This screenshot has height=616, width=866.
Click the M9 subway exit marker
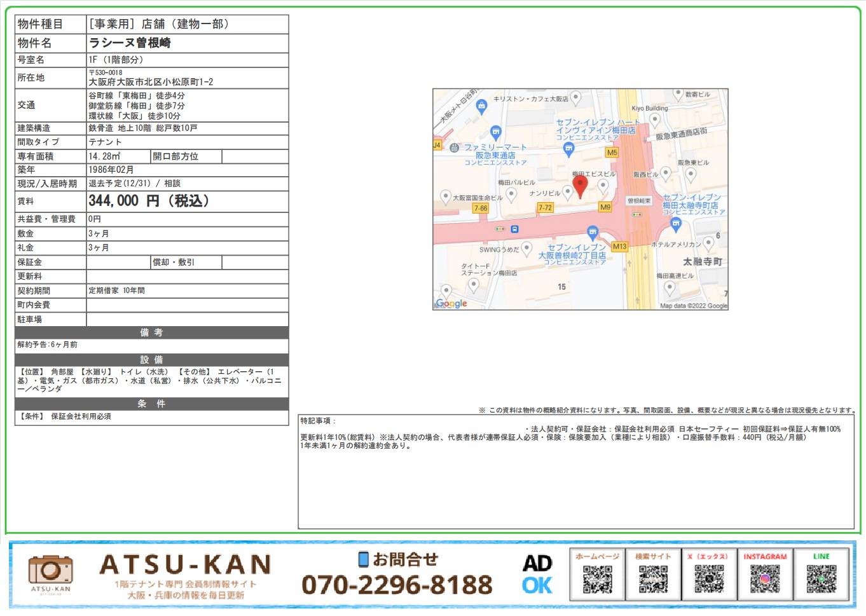click(x=605, y=207)
